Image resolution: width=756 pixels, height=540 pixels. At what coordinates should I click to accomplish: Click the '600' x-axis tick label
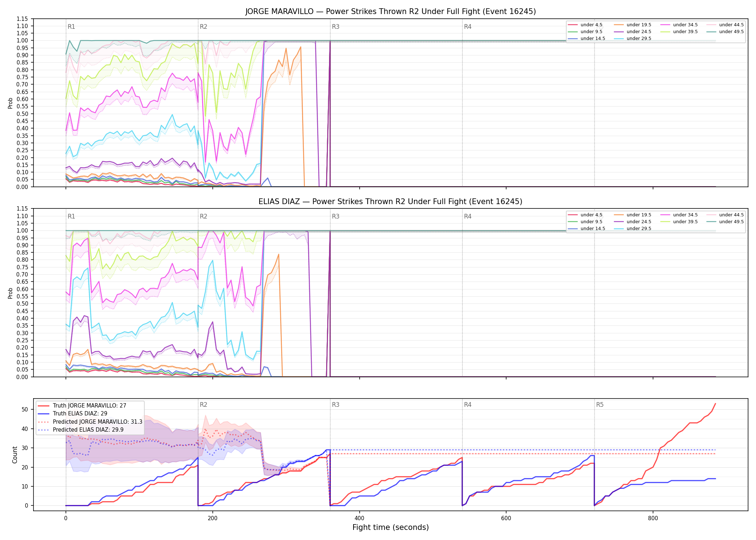[506, 518]
